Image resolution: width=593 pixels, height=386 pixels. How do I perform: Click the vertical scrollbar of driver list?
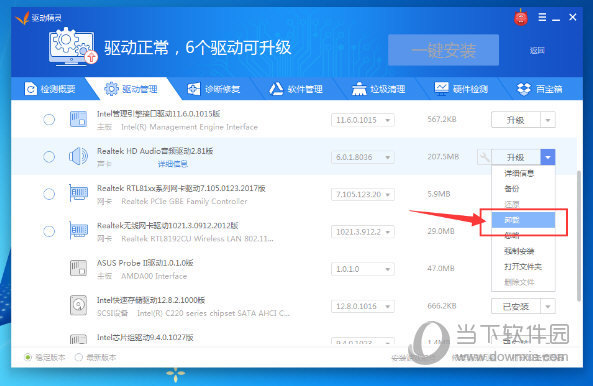click(579, 236)
